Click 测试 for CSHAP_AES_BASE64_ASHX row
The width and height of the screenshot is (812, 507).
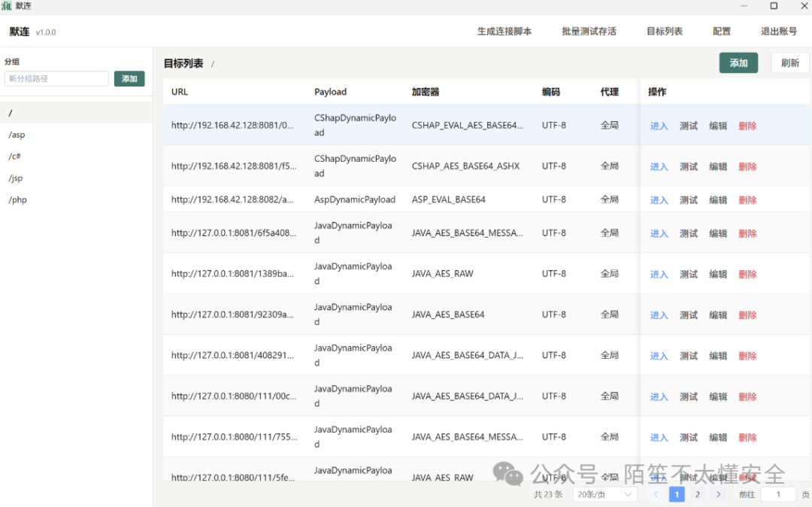[x=688, y=167]
